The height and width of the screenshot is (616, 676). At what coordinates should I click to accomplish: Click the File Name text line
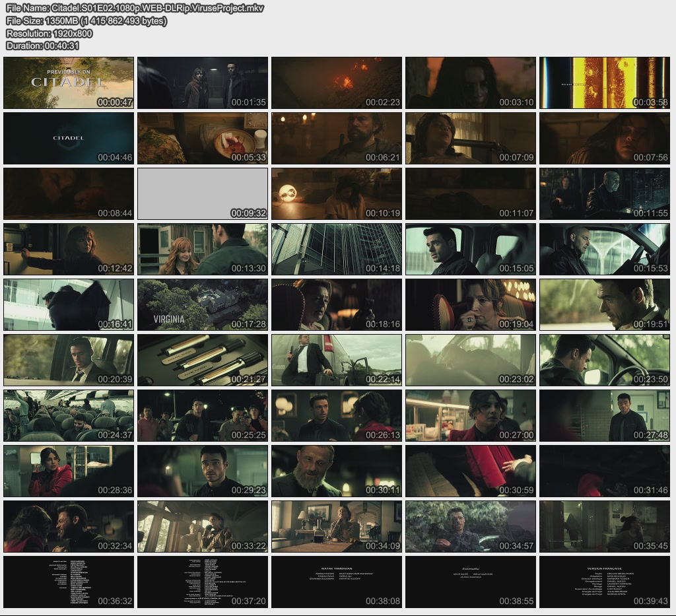(135, 8)
